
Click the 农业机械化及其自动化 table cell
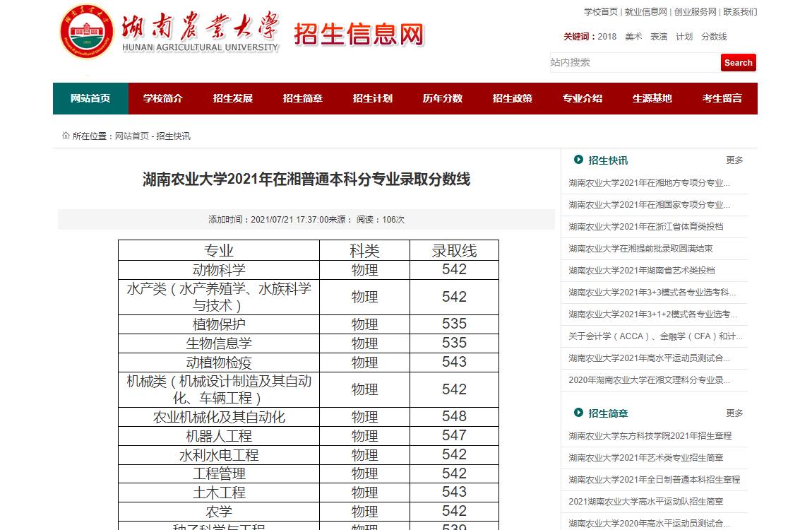pyautogui.click(x=219, y=417)
